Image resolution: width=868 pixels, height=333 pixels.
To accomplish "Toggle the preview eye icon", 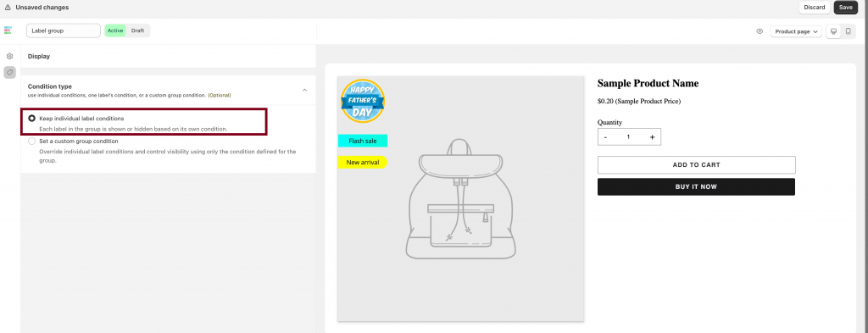I will click(x=759, y=31).
